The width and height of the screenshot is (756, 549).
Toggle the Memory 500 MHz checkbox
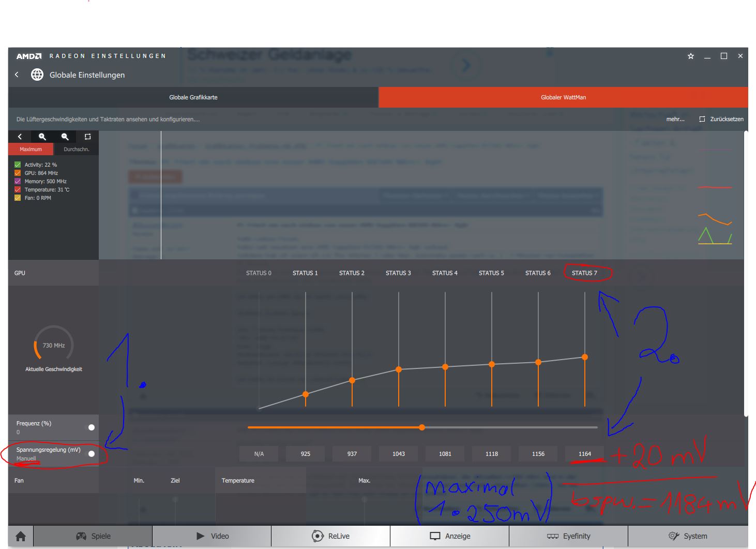point(18,181)
